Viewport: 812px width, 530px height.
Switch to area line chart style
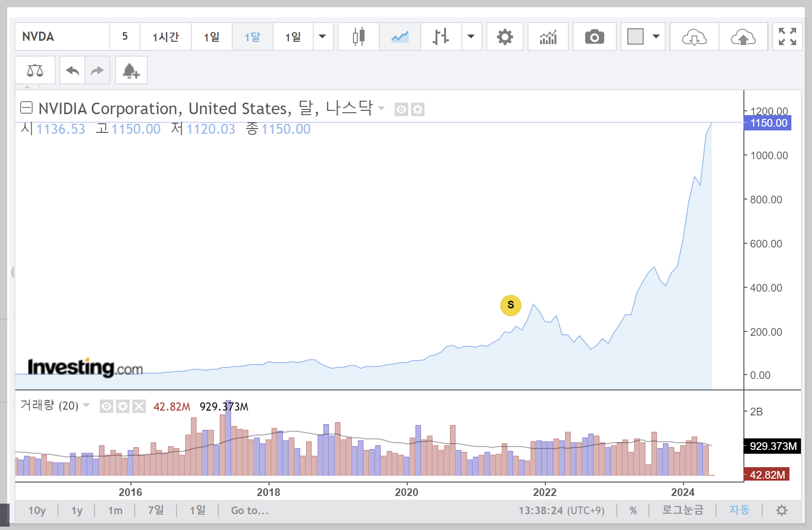[x=400, y=36]
